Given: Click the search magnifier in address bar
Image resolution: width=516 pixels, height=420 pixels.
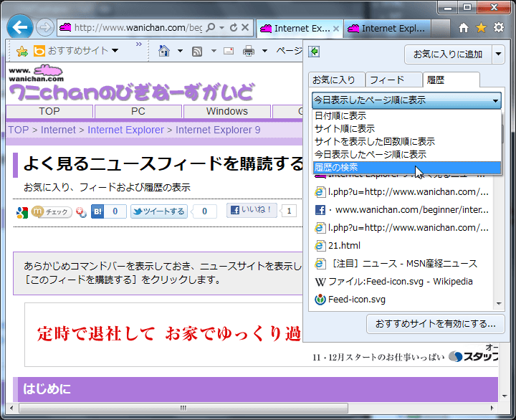Looking at the screenshot, I should tap(210, 27).
